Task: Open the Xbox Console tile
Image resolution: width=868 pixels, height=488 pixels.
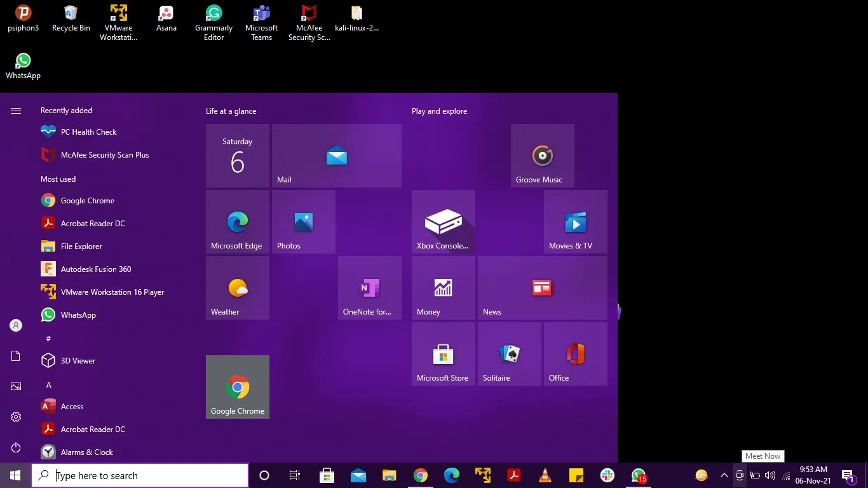Action: click(444, 222)
